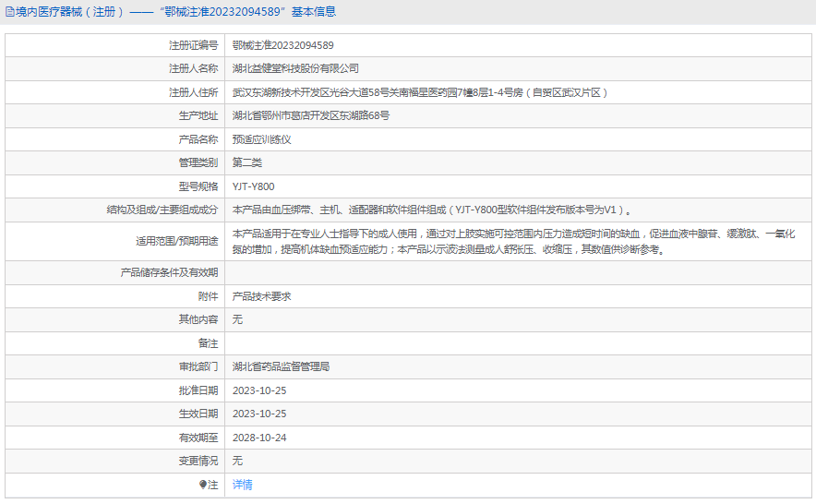Click the 批准日期 label

click(198, 390)
